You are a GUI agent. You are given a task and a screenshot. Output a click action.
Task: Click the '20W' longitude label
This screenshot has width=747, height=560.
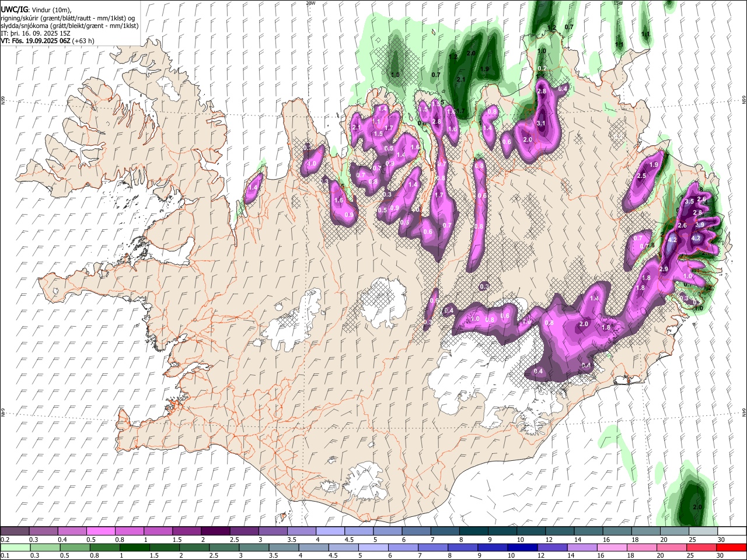pyautogui.click(x=310, y=3)
